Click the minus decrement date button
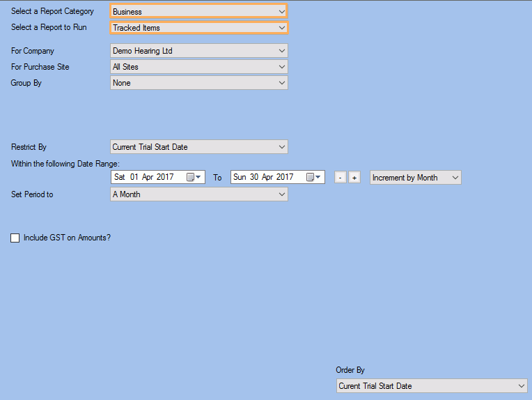The width and height of the screenshot is (532, 400). click(x=341, y=177)
